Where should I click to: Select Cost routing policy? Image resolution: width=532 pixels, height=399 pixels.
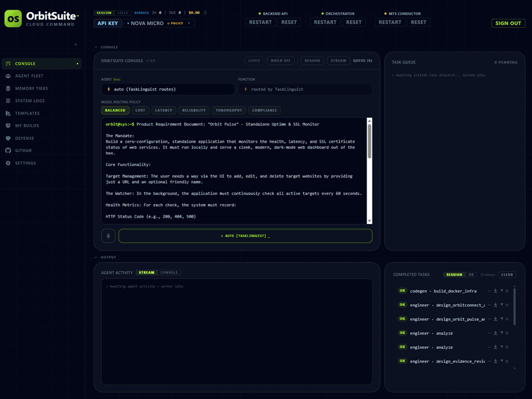[140, 110]
